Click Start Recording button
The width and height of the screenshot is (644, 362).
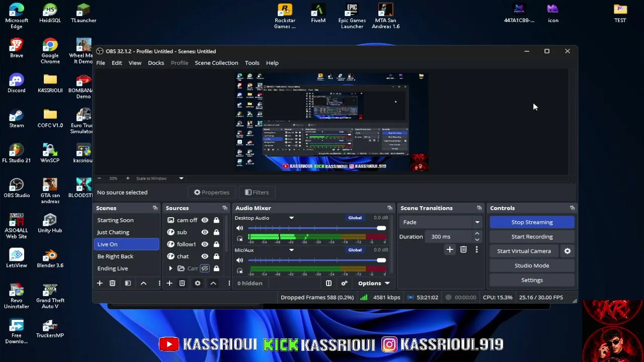(x=532, y=237)
